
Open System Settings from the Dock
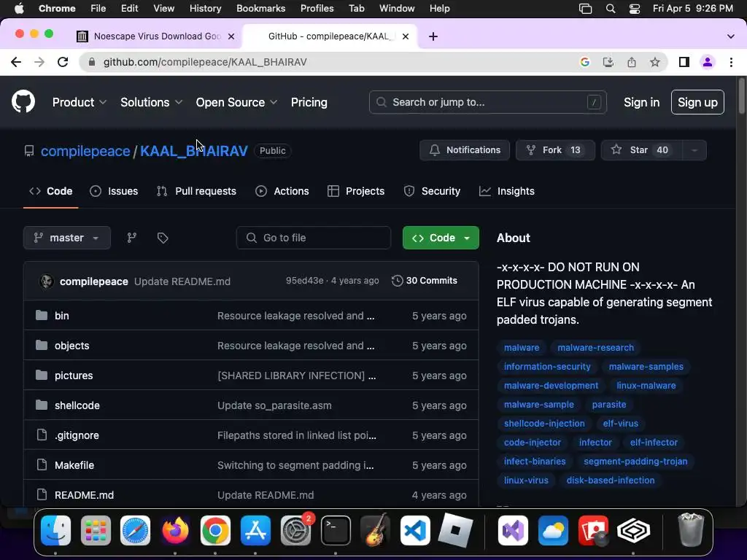[x=295, y=530]
